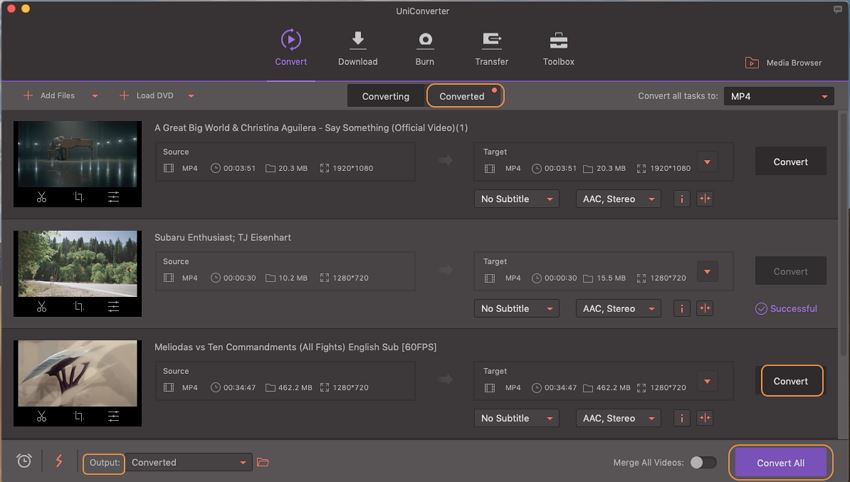Screen dimensions: 850x482
Task: Open the output folder icon
Action: 263,462
